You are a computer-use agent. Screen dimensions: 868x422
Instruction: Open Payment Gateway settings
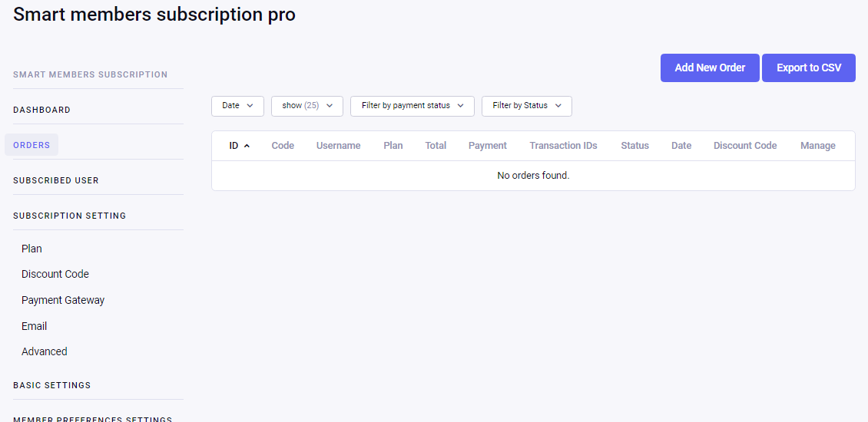tap(63, 300)
